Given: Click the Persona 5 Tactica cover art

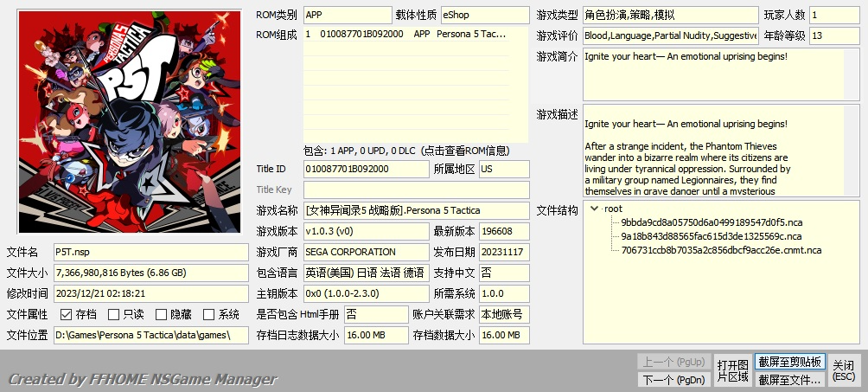Looking at the screenshot, I should click(x=130, y=121).
